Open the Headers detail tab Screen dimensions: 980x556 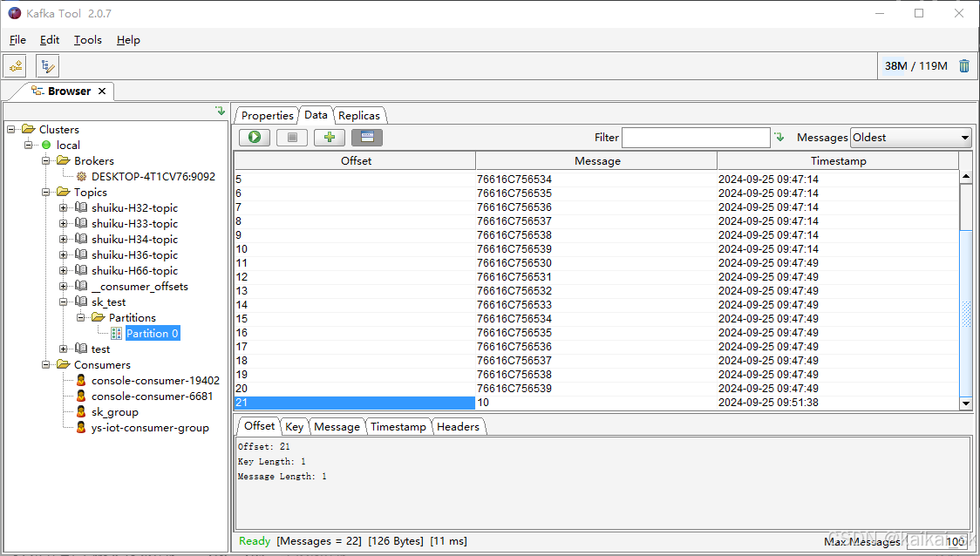pos(458,427)
